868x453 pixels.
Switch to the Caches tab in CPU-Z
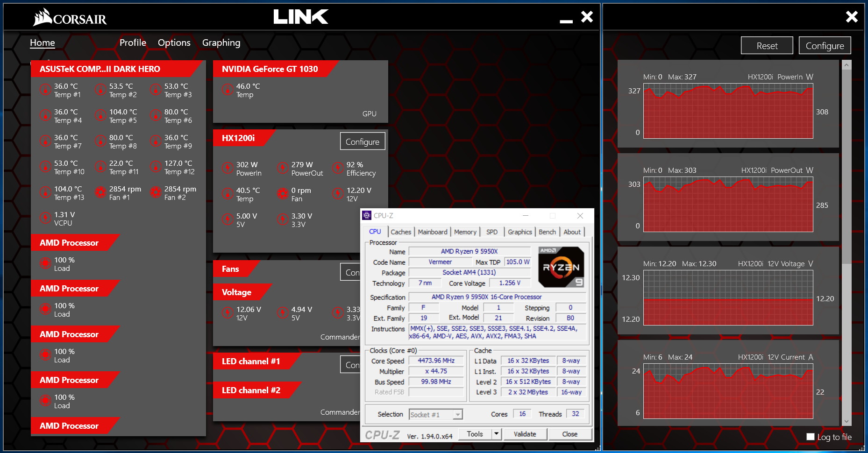(401, 232)
